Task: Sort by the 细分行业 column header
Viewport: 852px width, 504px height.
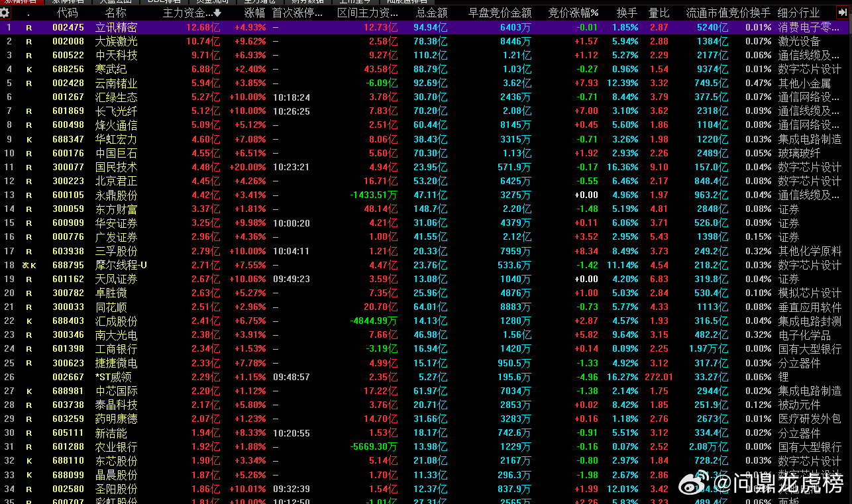Action: (798, 13)
